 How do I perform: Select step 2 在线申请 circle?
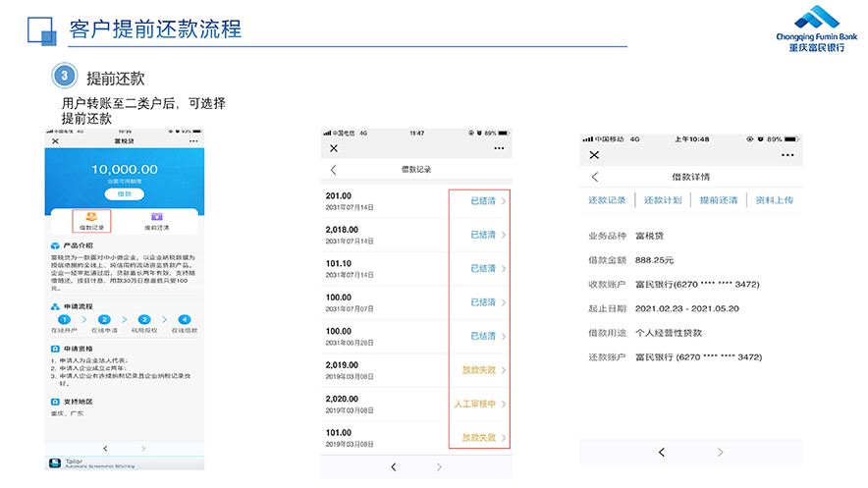(104, 320)
